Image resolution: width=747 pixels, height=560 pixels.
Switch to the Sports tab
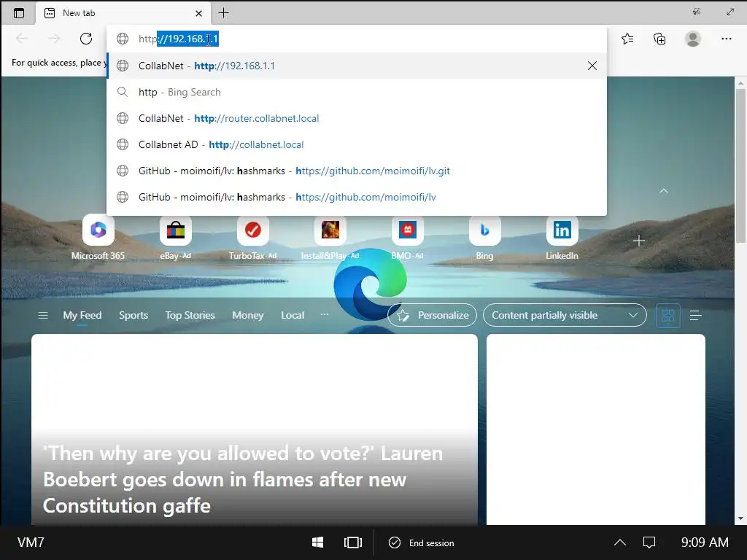click(x=133, y=315)
